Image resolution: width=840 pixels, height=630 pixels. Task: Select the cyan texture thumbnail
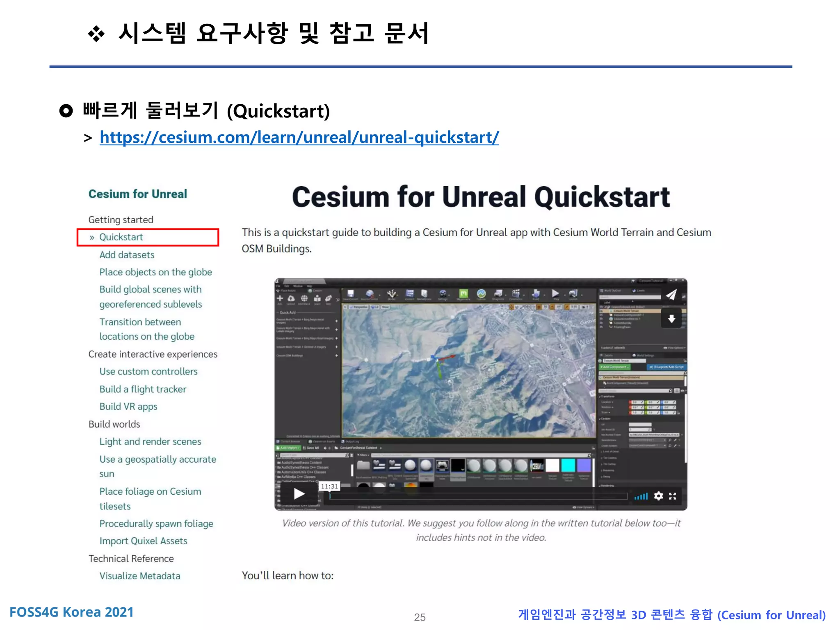tap(568, 466)
